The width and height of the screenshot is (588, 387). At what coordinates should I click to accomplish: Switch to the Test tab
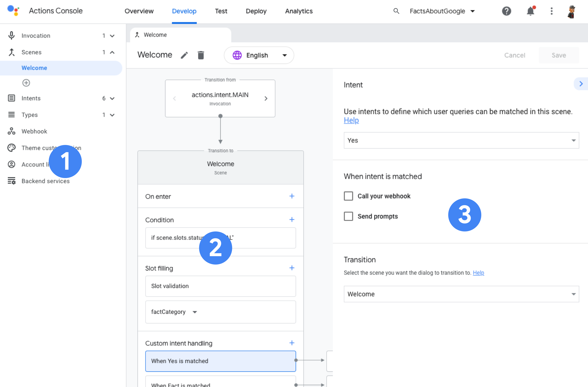click(221, 11)
